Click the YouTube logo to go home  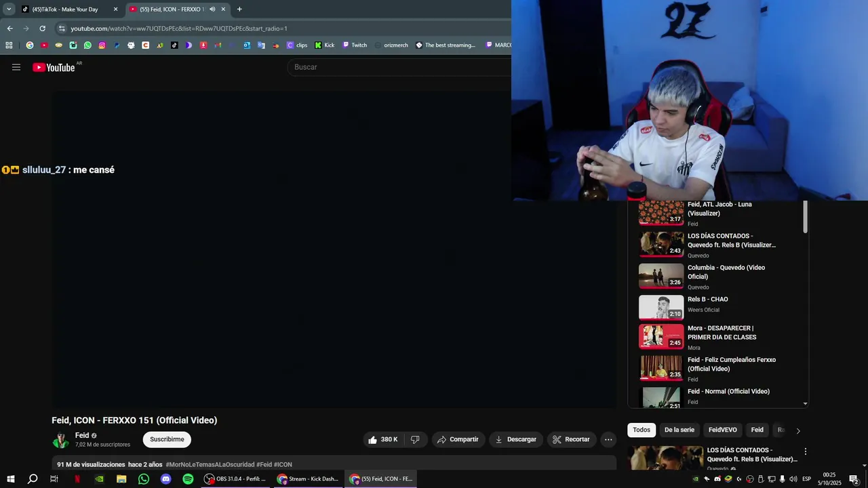54,67
